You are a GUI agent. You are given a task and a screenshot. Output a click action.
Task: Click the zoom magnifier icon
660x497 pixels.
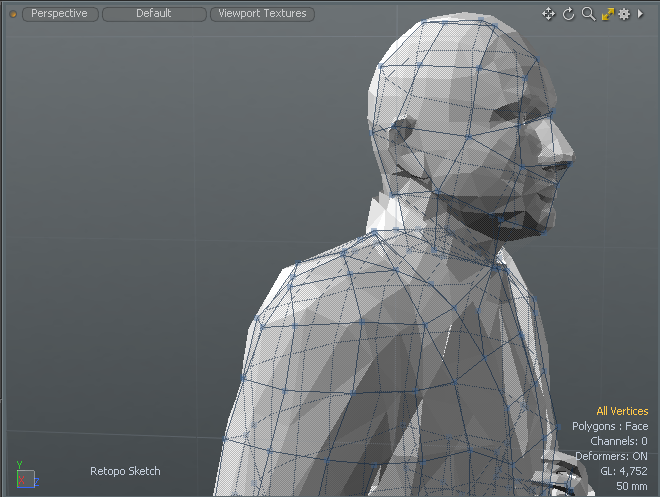[588, 14]
